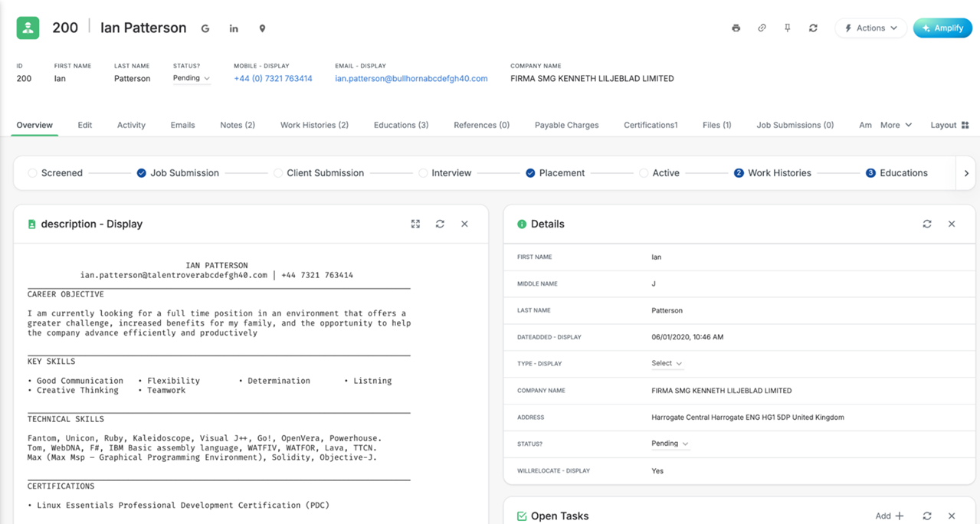Screen dimensions: 980x524
Task: Click Linux Essentials certification line
Action: coord(179,506)
